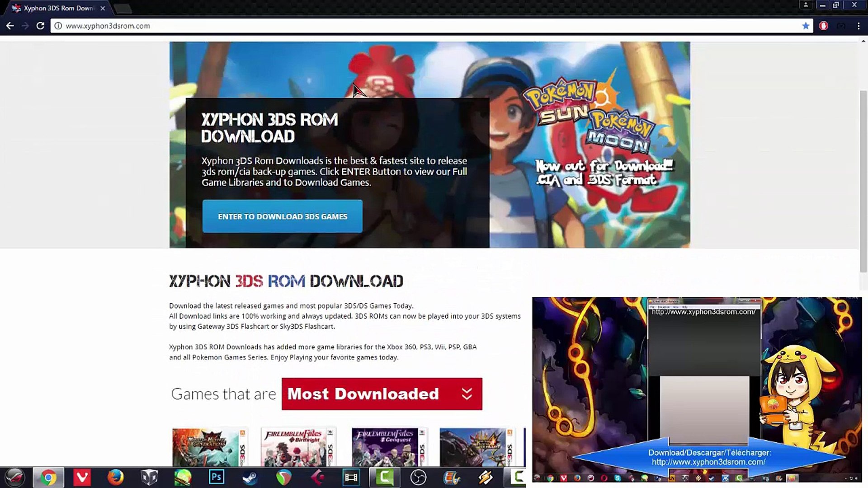Screen dimensions: 868x488
Task: Click the overlay video's xyphon3dsrom.com download arrow
Action: (x=708, y=457)
